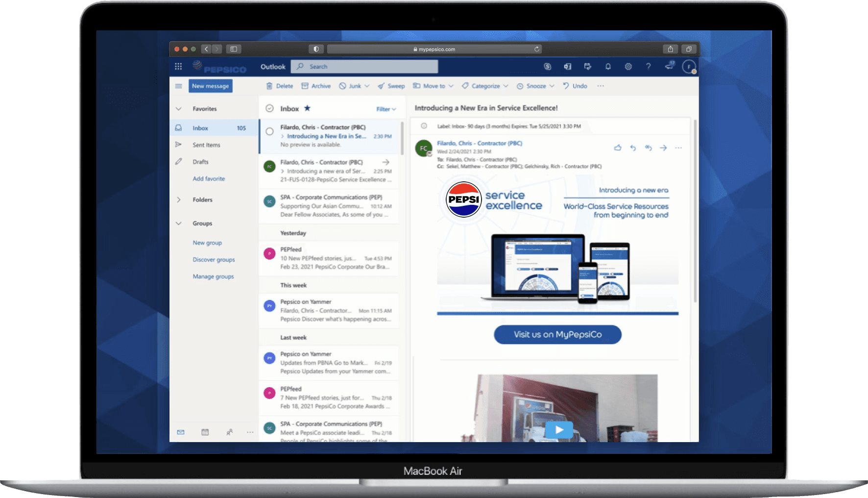Click Add favorite link
The width and height of the screenshot is (868, 498).
tap(209, 179)
